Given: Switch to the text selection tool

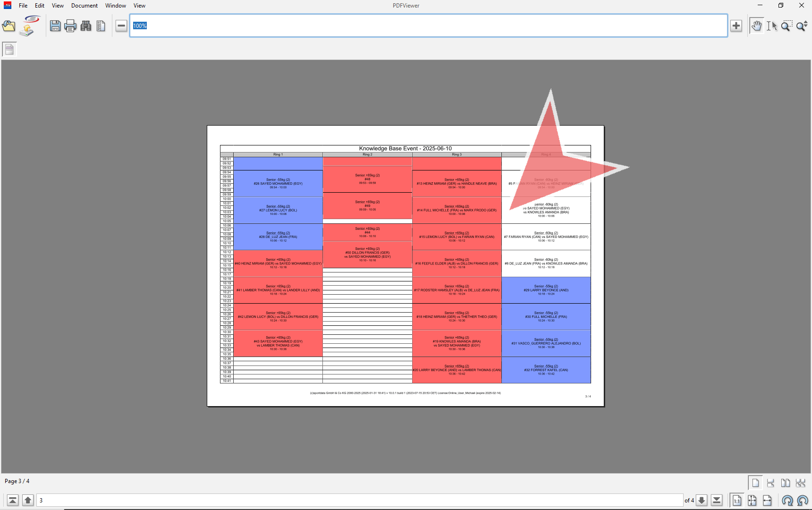Looking at the screenshot, I should pos(771,26).
